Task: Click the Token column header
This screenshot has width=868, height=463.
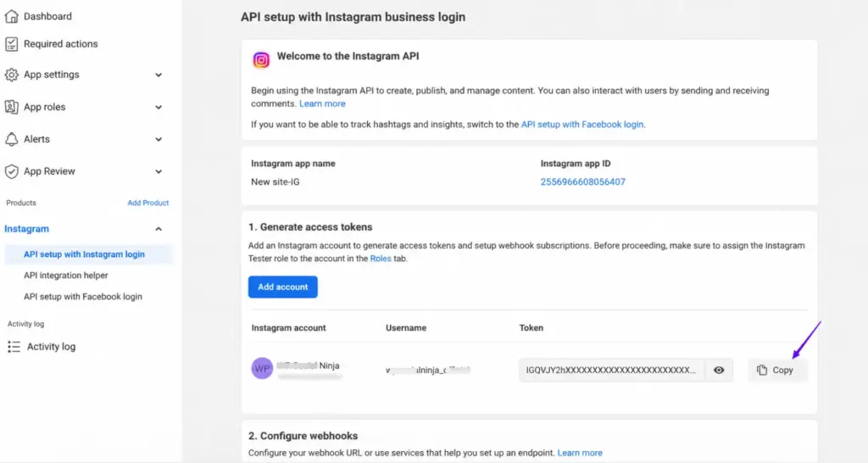Action: 531,328
